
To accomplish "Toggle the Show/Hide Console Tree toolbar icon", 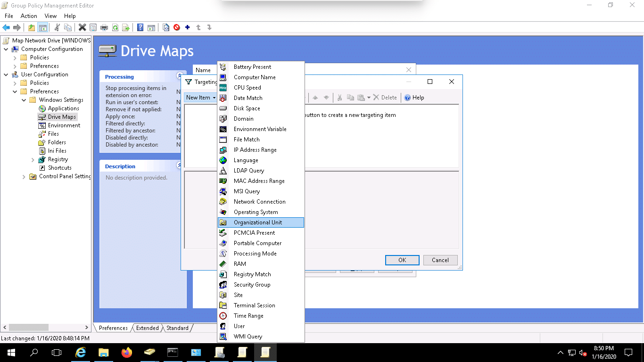I will point(42,27).
